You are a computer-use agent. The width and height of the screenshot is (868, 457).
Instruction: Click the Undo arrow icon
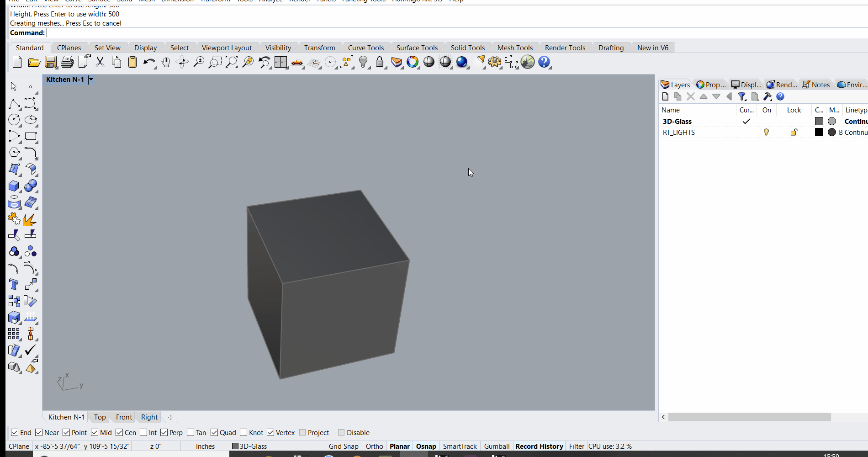coord(149,62)
